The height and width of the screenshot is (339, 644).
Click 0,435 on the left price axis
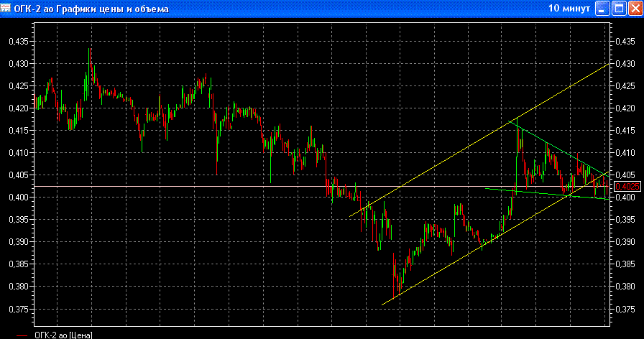click(19, 42)
